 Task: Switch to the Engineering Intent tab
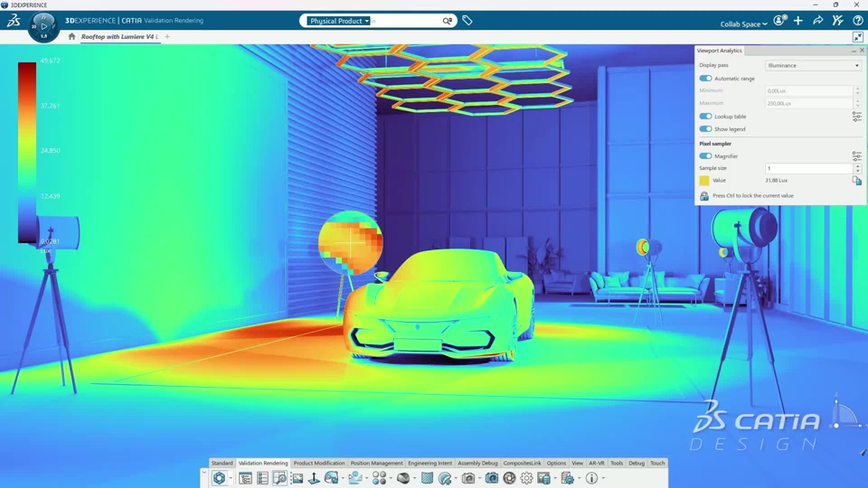[430, 463]
